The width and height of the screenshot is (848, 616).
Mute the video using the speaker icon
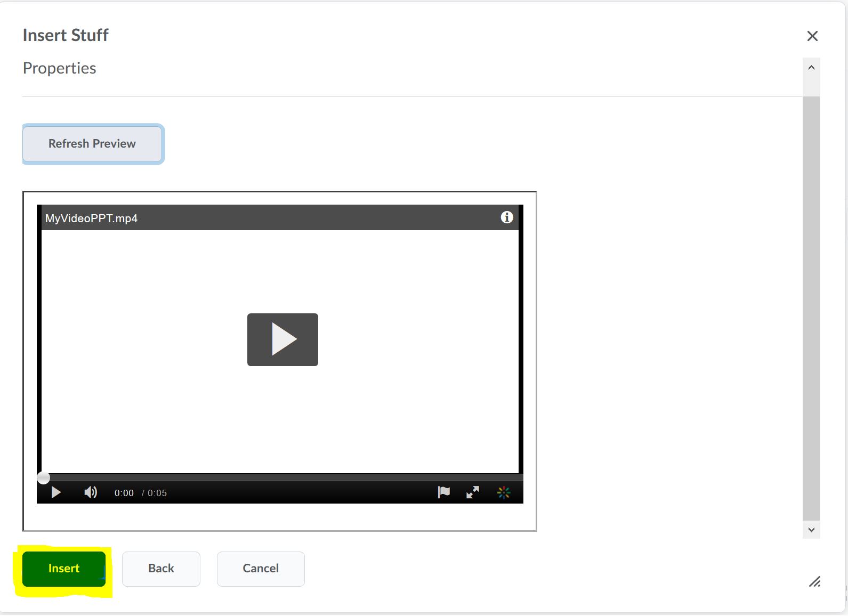click(91, 493)
